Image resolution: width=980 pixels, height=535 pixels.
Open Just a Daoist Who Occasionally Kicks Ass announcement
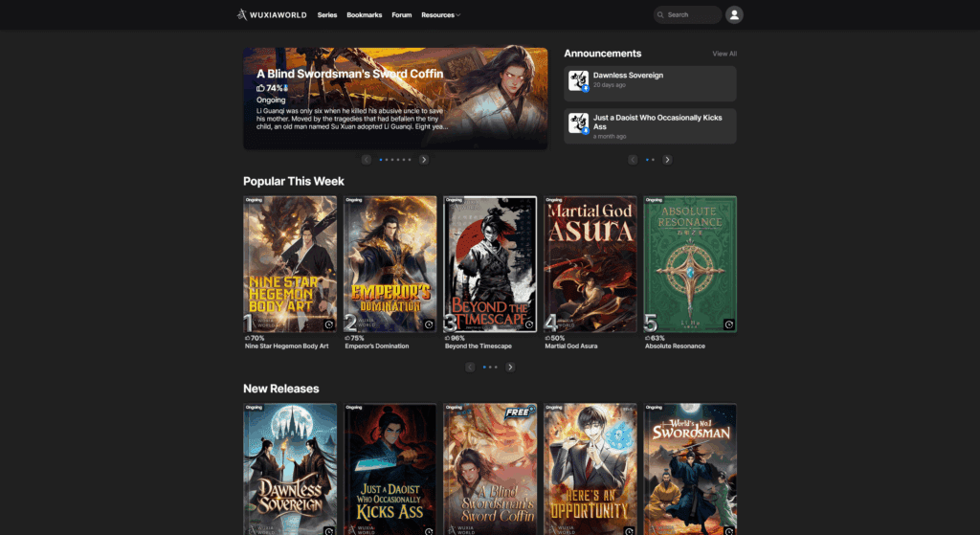click(x=650, y=126)
